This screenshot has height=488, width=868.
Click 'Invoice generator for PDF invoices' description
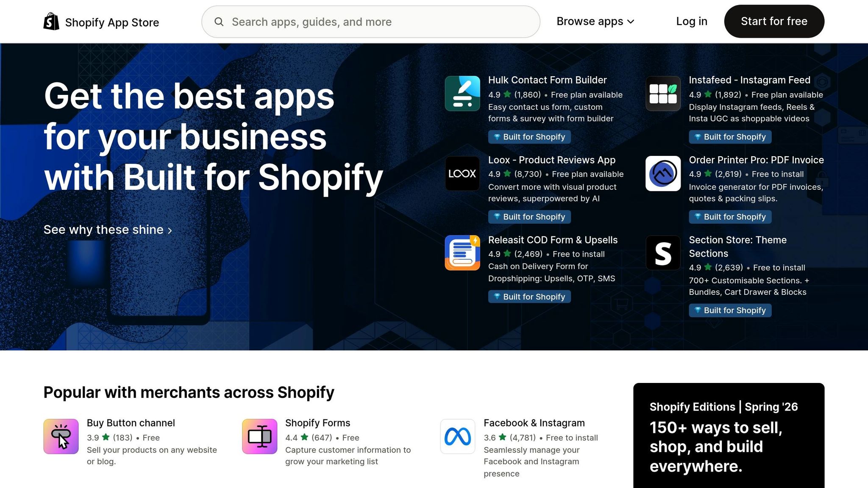tap(756, 193)
